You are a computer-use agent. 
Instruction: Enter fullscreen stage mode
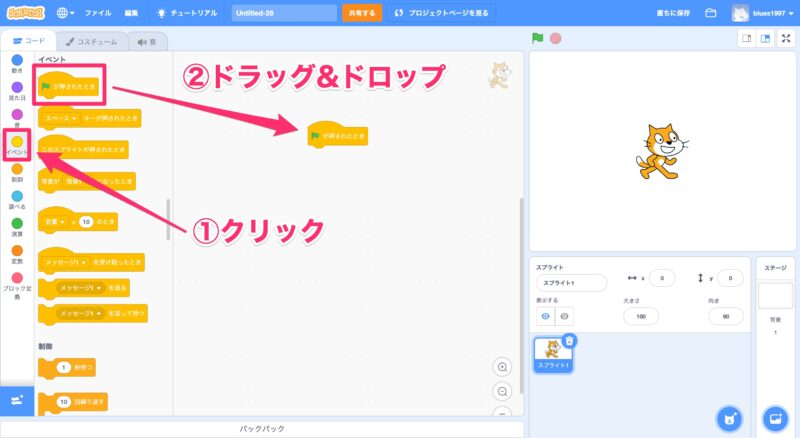pyautogui.click(x=784, y=39)
